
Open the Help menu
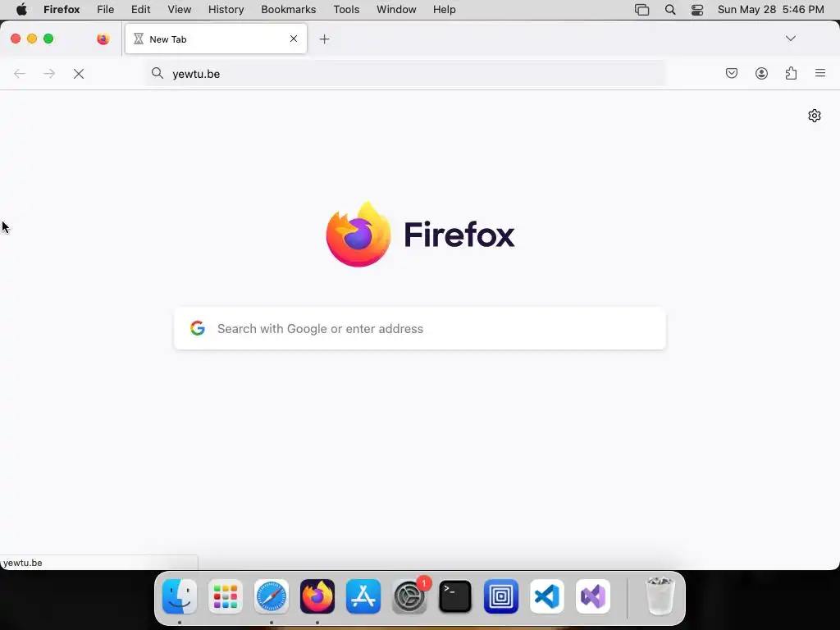click(x=445, y=10)
